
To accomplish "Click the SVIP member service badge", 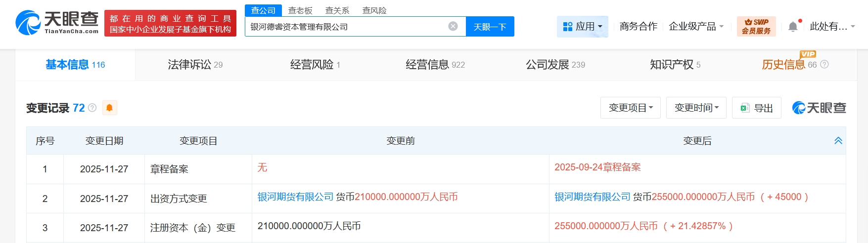I will click(x=756, y=26).
